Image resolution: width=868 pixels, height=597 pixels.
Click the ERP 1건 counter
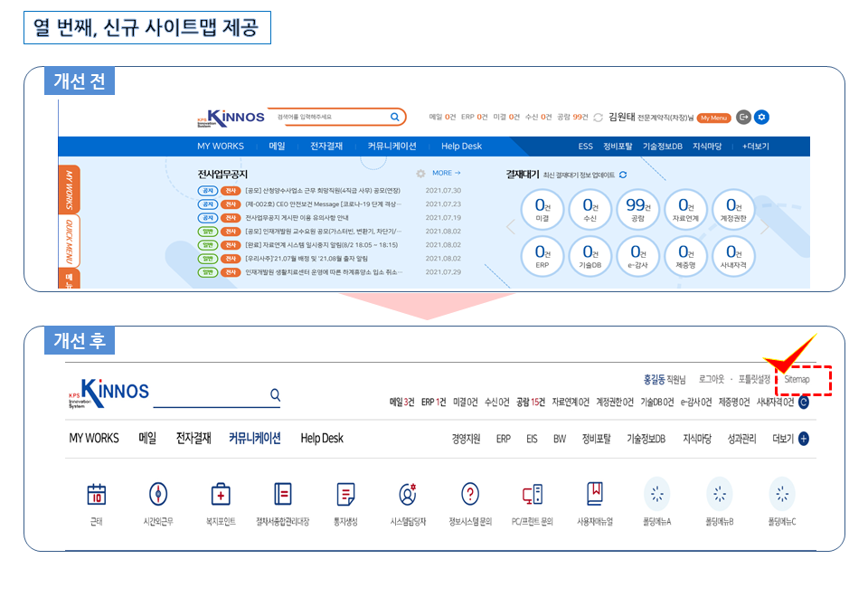[x=433, y=402]
